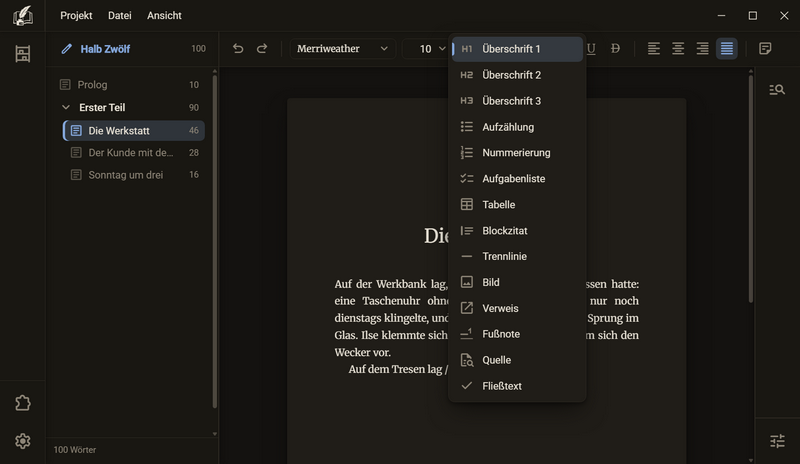The height and width of the screenshot is (464, 800).
Task: Open Der Kunde mit de... chapter
Action: pyautogui.click(x=134, y=153)
